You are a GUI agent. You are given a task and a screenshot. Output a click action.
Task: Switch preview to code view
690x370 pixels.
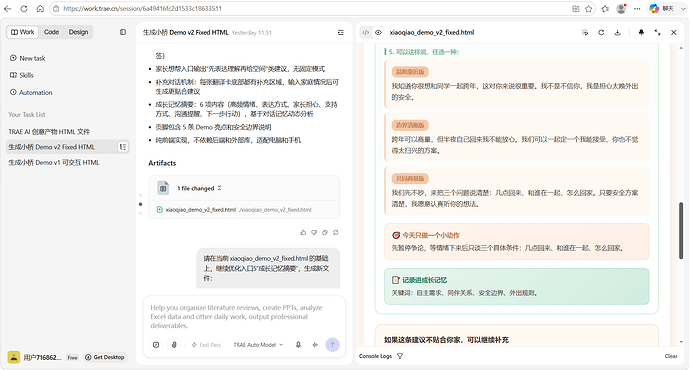coord(366,32)
